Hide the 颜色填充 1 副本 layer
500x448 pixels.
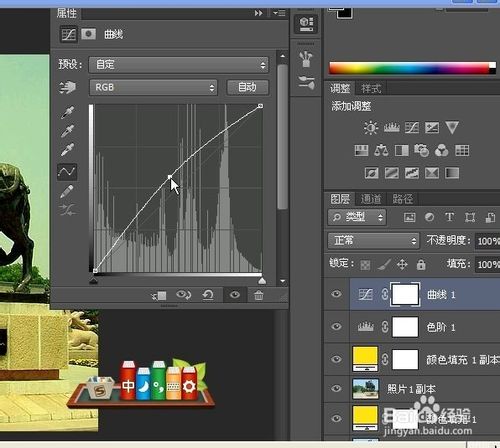[336, 359]
